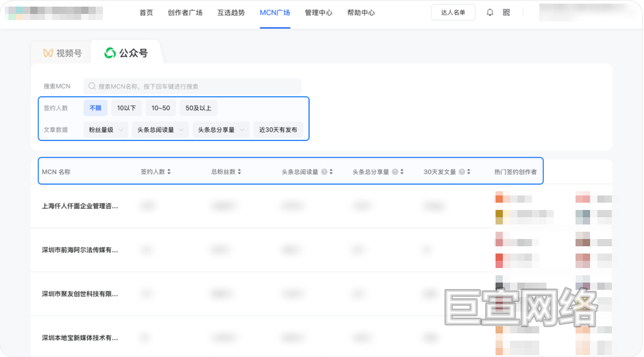Select 不限 signed-count filter
This screenshot has width=644, height=357.
pos(95,108)
